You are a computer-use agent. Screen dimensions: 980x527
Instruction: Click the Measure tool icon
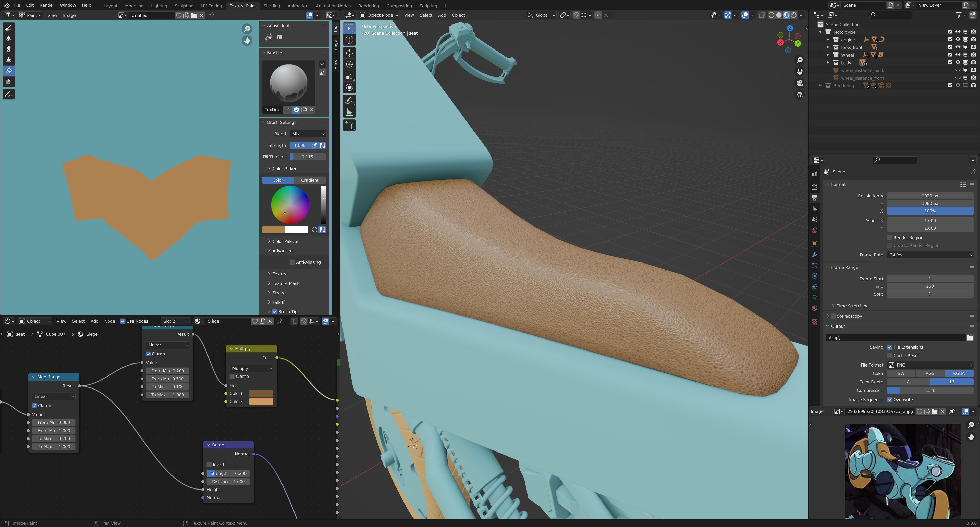coord(349,112)
